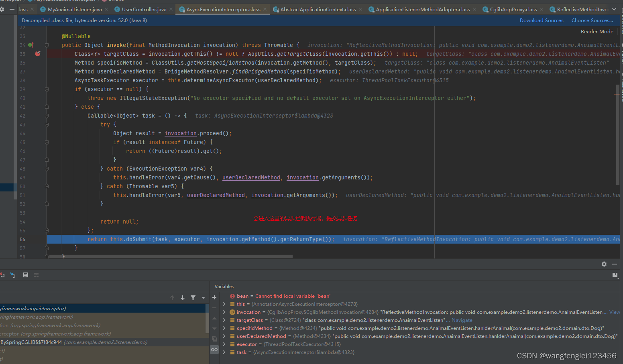Click the override gutter icon on line 34
This screenshot has width=623, height=364.
[x=31, y=45]
